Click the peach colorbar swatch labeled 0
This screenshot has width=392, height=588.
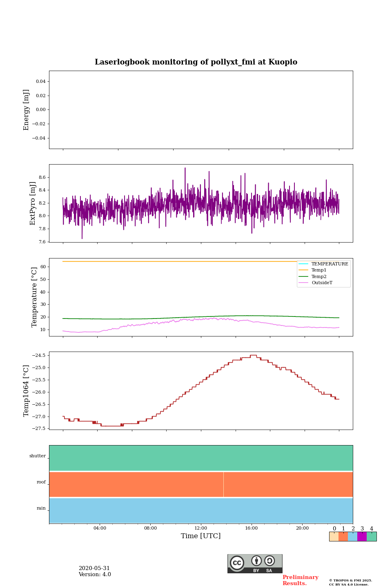[x=334, y=537]
